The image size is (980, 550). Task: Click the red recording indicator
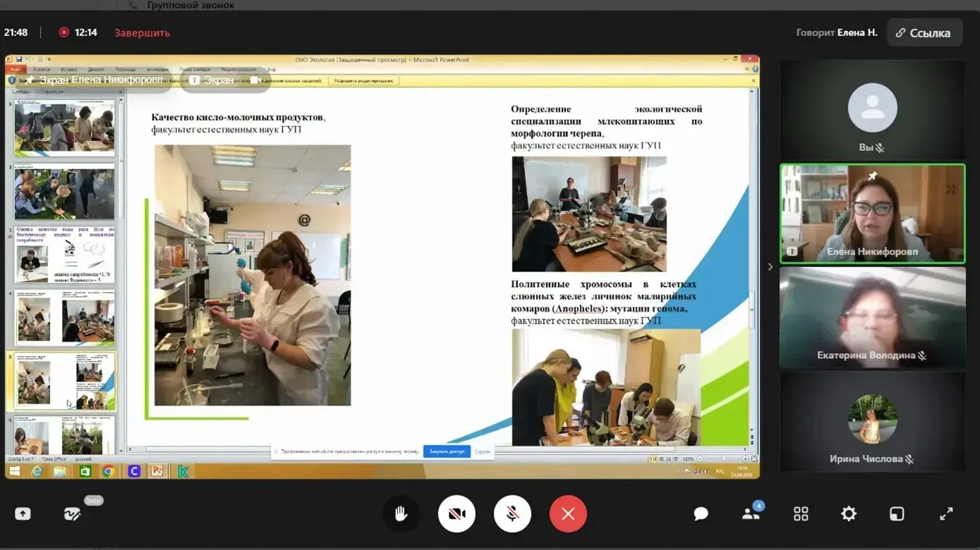tap(63, 32)
